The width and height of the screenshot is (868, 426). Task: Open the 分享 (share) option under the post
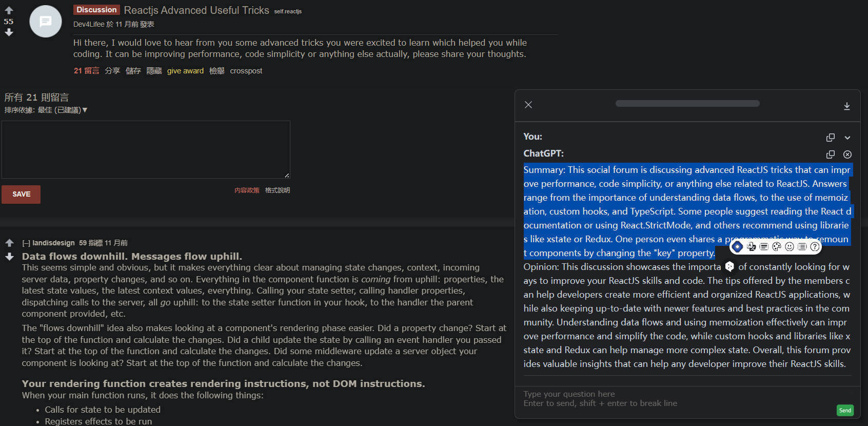(x=112, y=71)
